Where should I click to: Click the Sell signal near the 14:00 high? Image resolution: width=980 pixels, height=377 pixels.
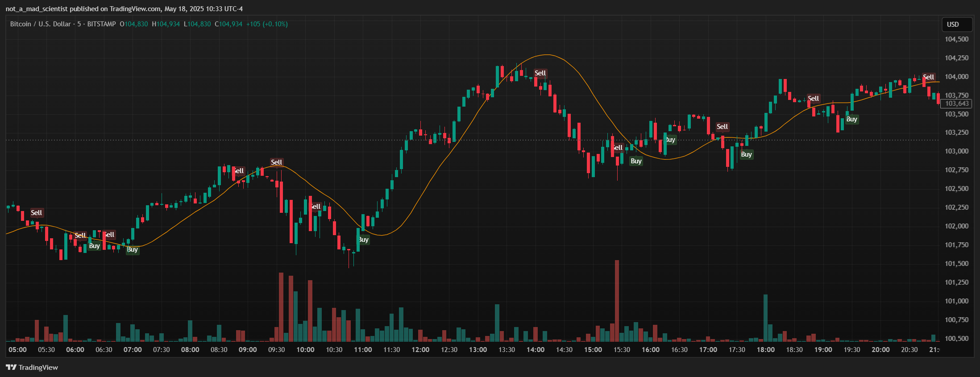540,73
